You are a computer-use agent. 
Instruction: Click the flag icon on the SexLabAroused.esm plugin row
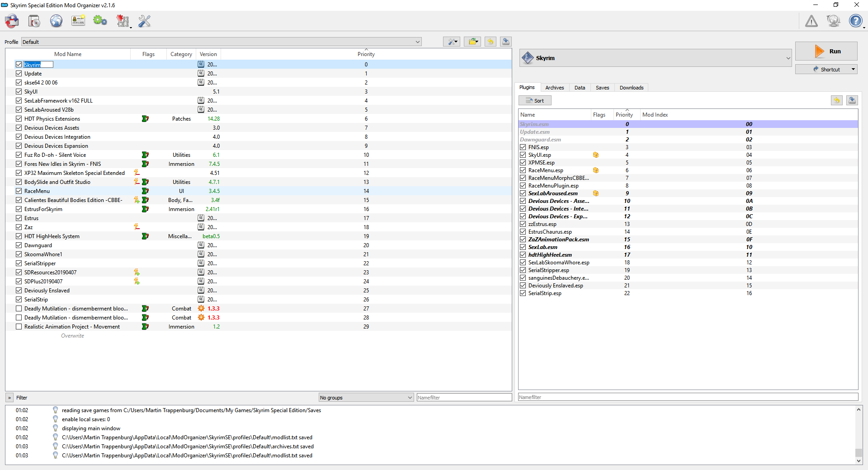pos(596,193)
